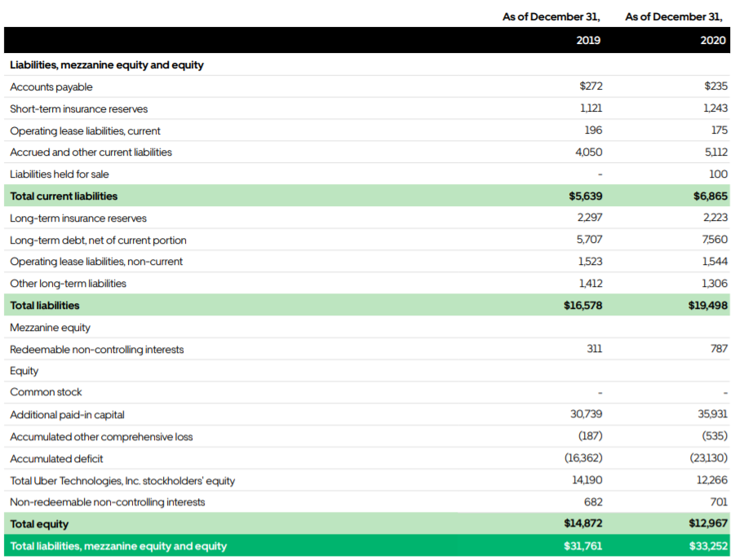Click the 'Accounts payable' row label

click(51, 87)
